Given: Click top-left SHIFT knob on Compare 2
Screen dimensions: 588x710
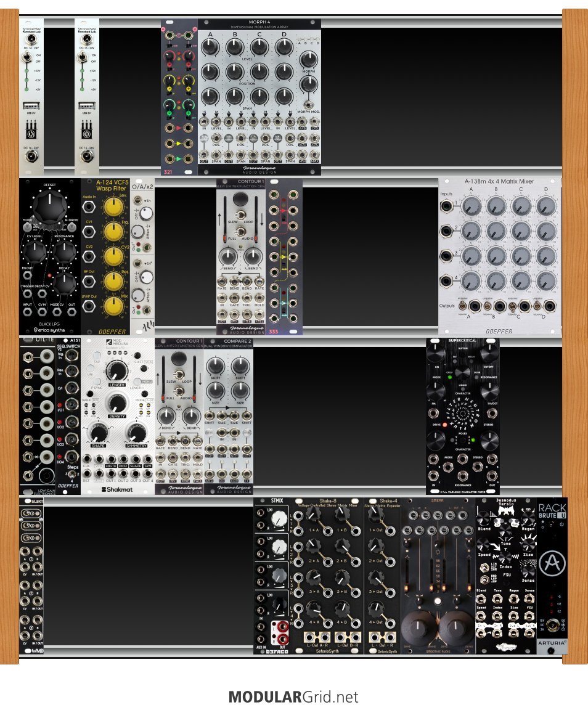Looking at the screenshot, I should tap(216, 366).
